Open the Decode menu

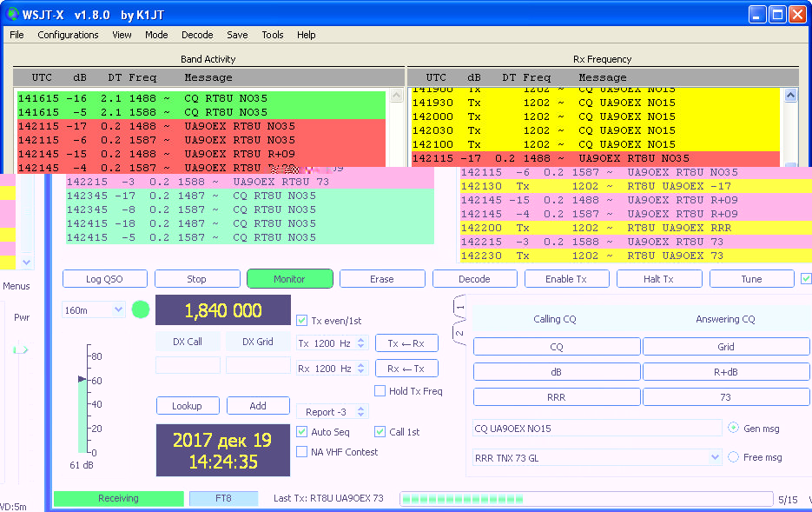tap(197, 35)
